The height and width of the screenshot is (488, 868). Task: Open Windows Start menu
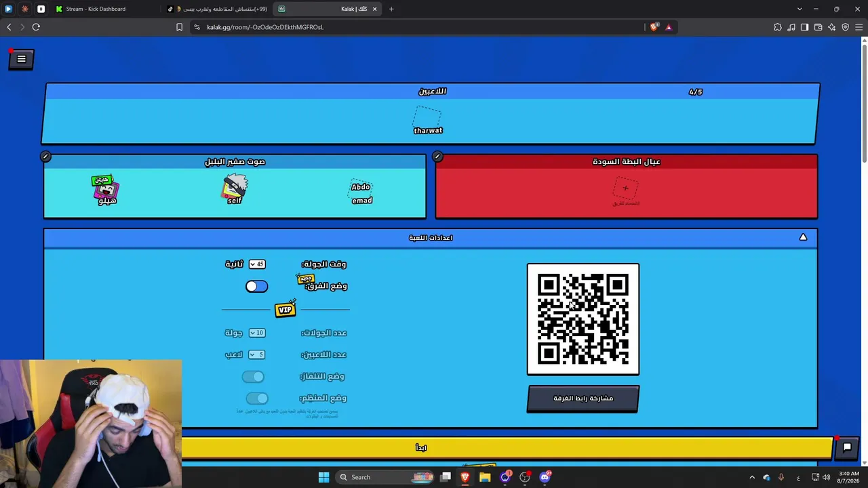[x=323, y=477]
